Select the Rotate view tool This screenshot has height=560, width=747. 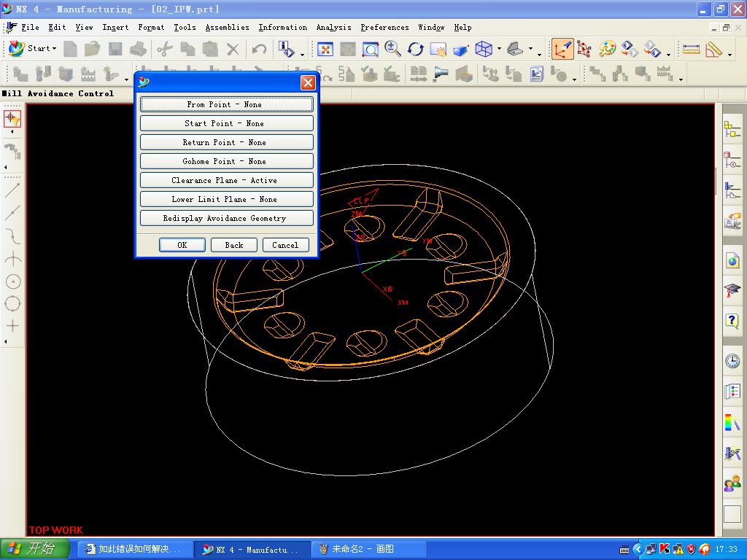pyautogui.click(x=416, y=50)
